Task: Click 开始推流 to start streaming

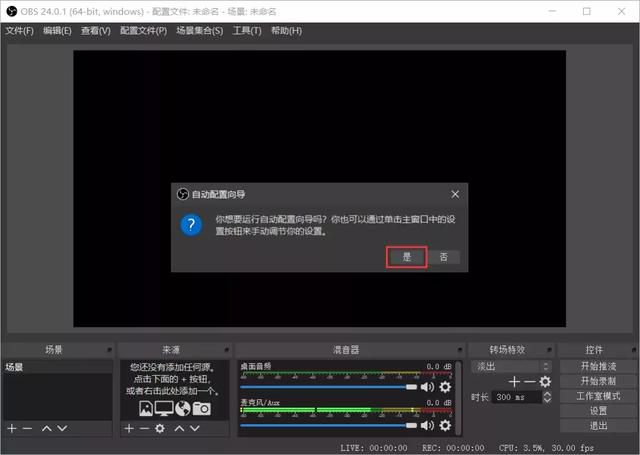Action: click(598, 366)
